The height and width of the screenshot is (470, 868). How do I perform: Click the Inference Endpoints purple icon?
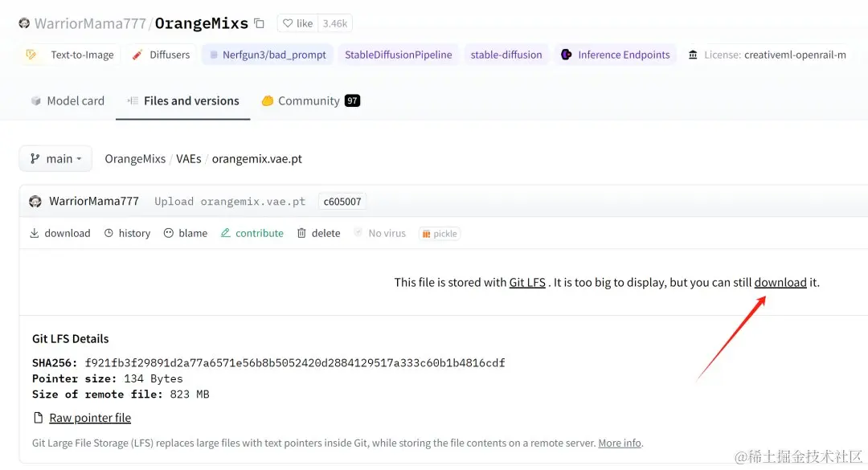[x=567, y=55]
